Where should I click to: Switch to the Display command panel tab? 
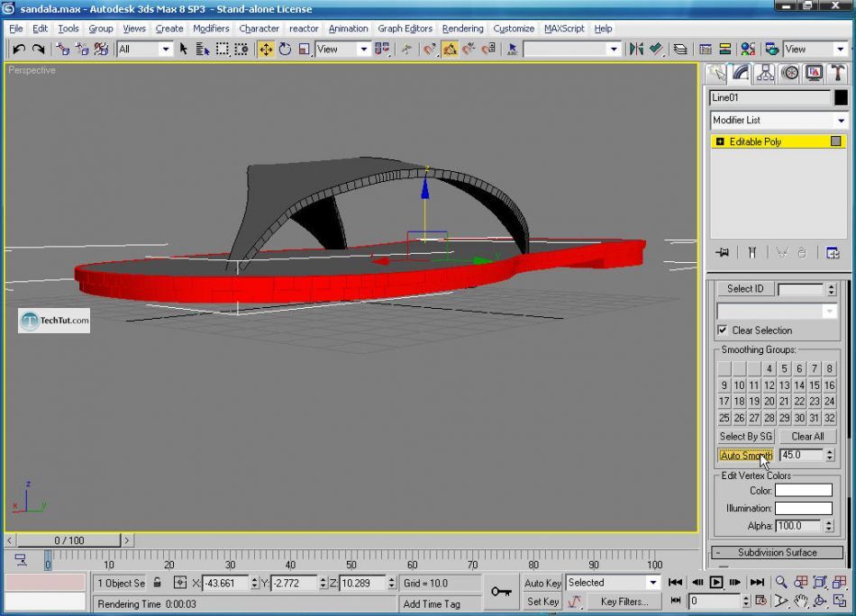[814, 74]
